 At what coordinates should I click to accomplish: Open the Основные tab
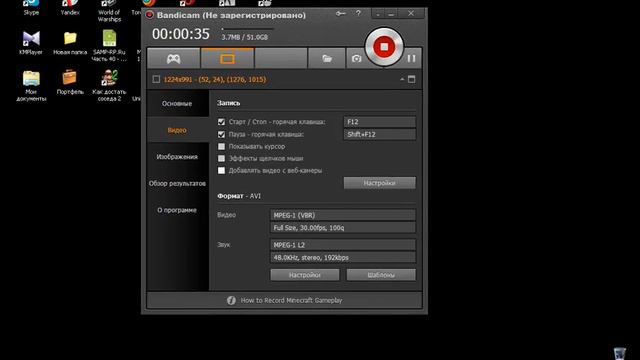click(x=177, y=104)
